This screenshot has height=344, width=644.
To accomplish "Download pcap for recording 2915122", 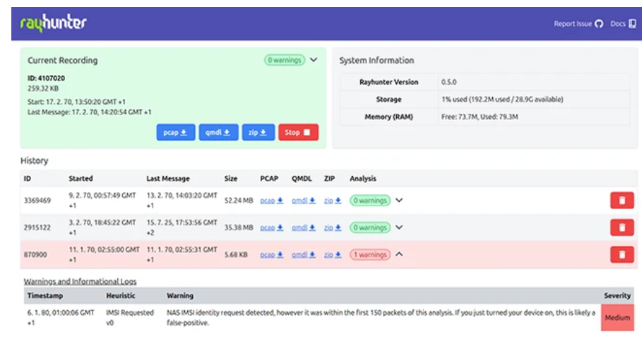I will tap(271, 227).
